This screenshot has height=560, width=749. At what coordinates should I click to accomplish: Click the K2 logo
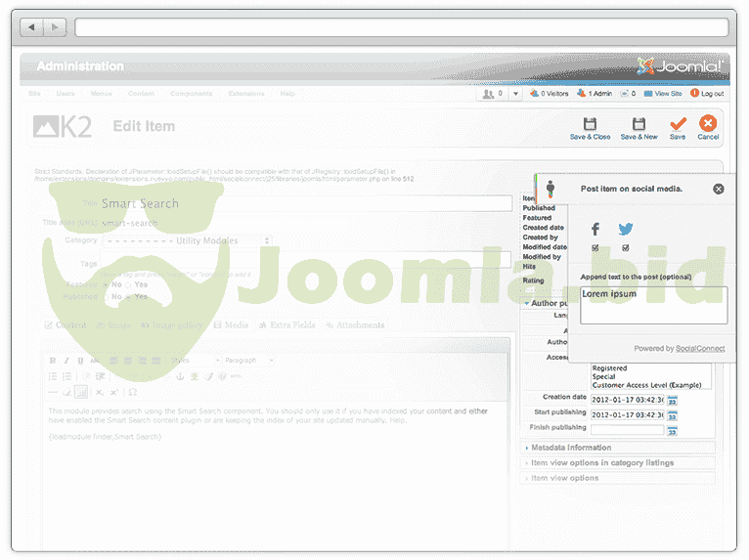pos(63,126)
